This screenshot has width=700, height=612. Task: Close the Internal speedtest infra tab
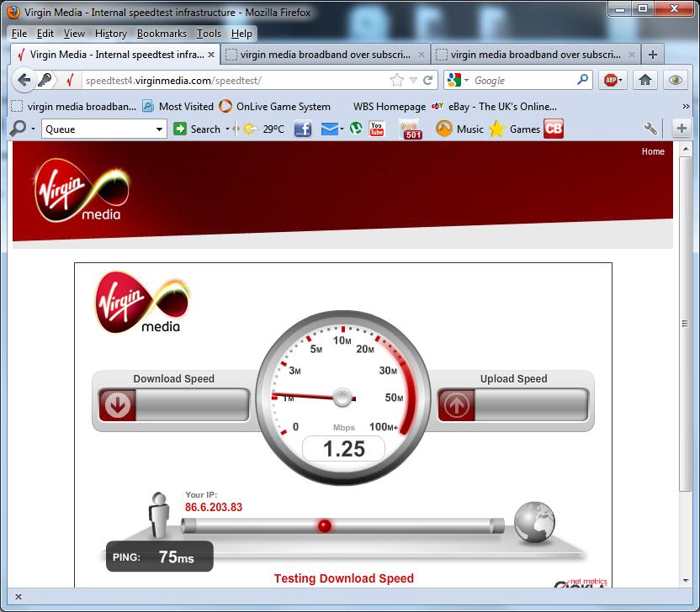pyautogui.click(x=211, y=55)
